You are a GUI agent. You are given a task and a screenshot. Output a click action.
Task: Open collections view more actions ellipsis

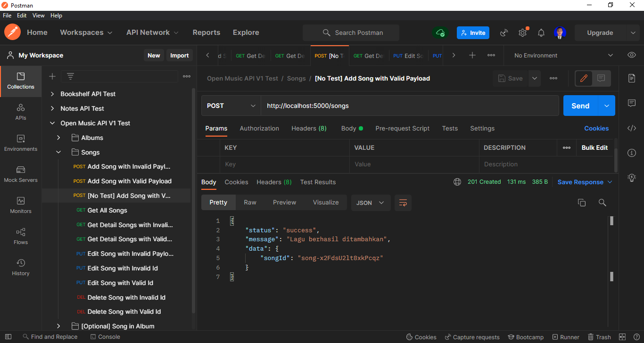click(x=187, y=76)
